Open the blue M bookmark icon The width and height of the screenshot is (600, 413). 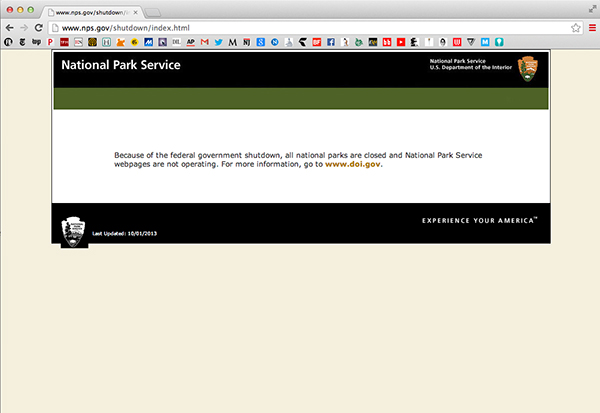[x=148, y=42]
